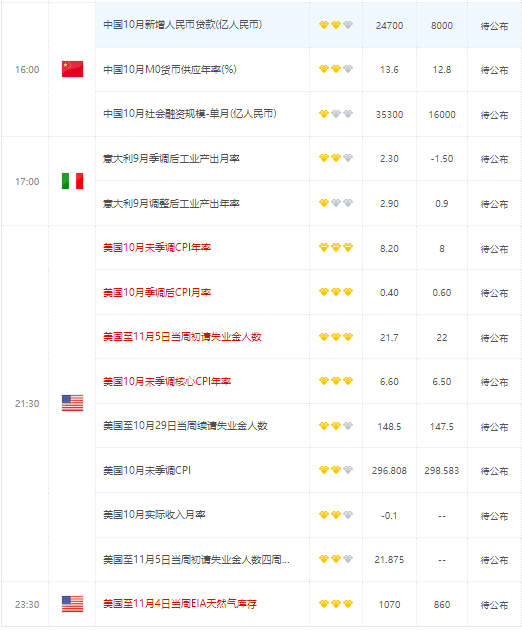Screen dimensions: 522x631
Task: Click the 16:00 time cell
Action: (27, 70)
